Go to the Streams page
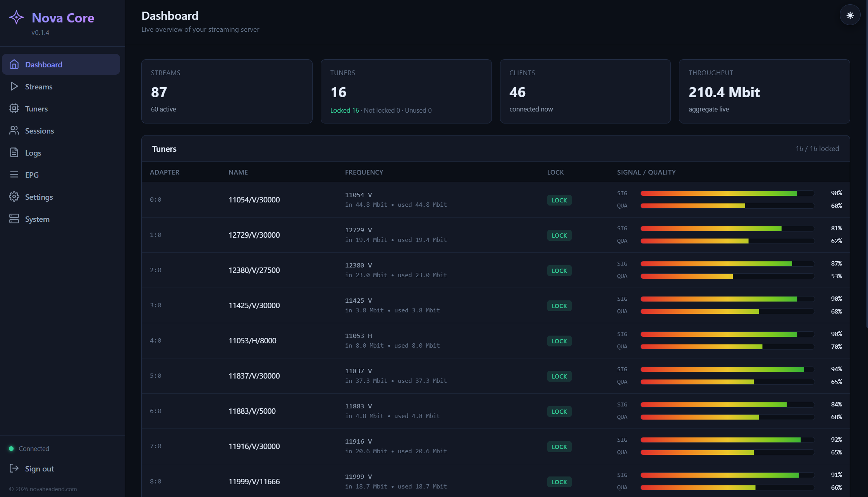This screenshot has width=868, height=497. [61, 86]
